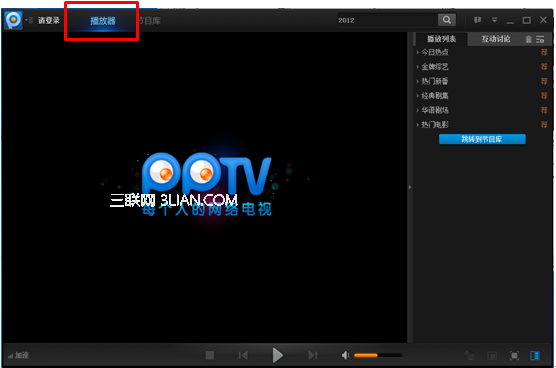Click the Stop playback button
This screenshot has width=556, height=368.
(210, 355)
